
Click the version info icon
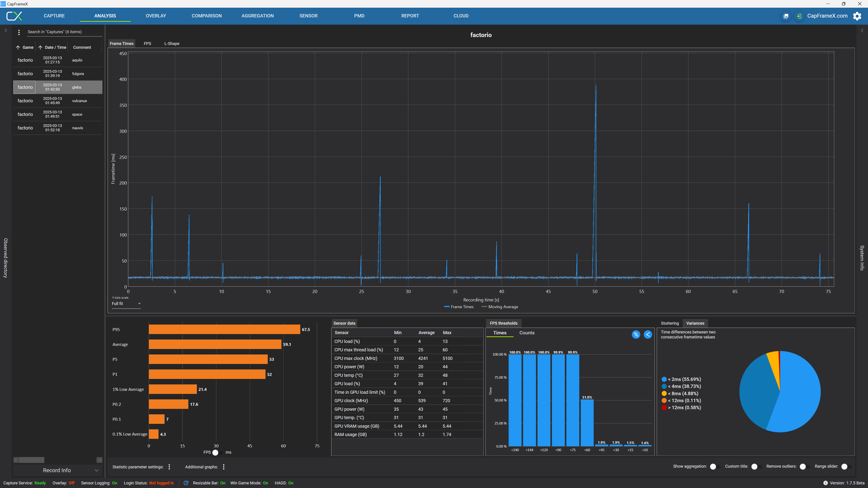pyautogui.click(x=825, y=483)
